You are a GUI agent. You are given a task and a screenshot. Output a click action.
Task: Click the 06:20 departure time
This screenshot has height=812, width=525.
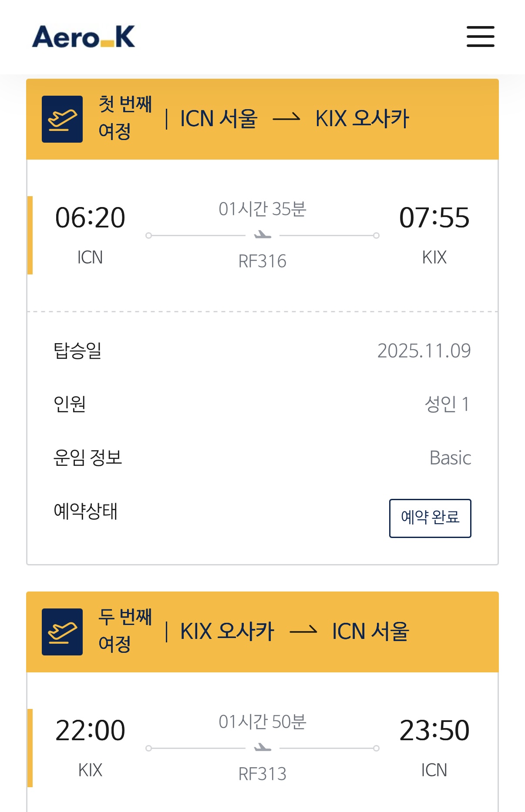point(90,217)
